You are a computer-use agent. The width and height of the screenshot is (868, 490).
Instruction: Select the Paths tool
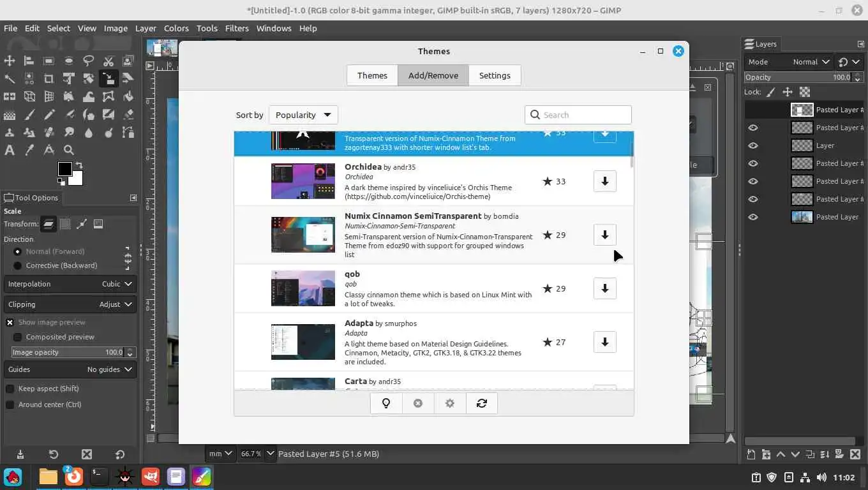(128, 133)
